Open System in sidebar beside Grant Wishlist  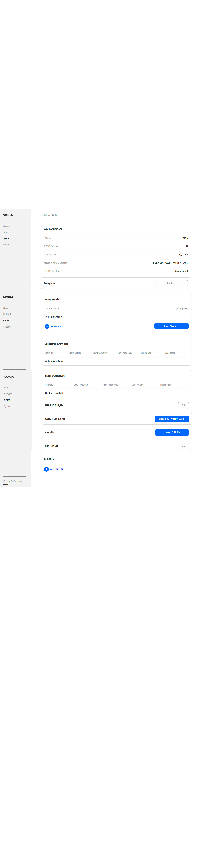pyautogui.click(x=7, y=327)
